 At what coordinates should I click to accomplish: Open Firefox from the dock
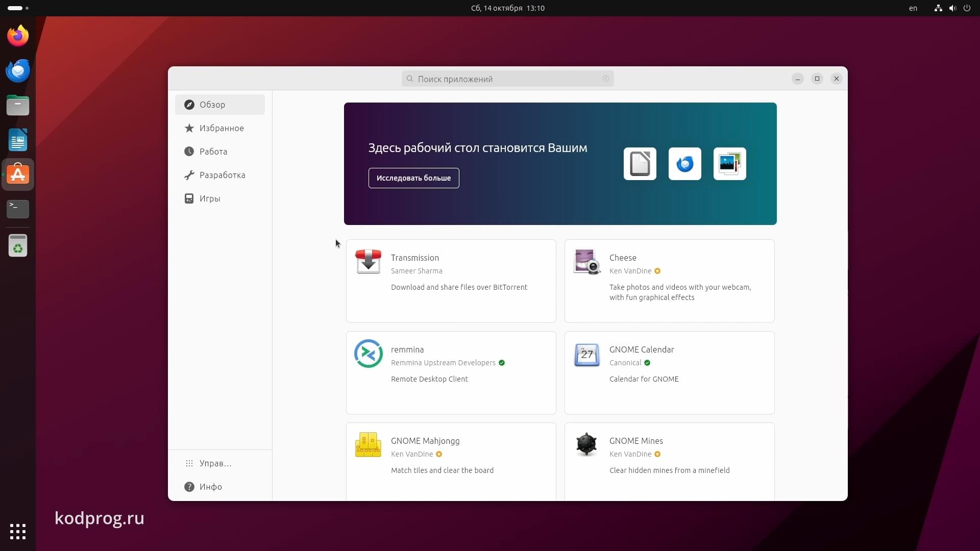[x=18, y=36]
